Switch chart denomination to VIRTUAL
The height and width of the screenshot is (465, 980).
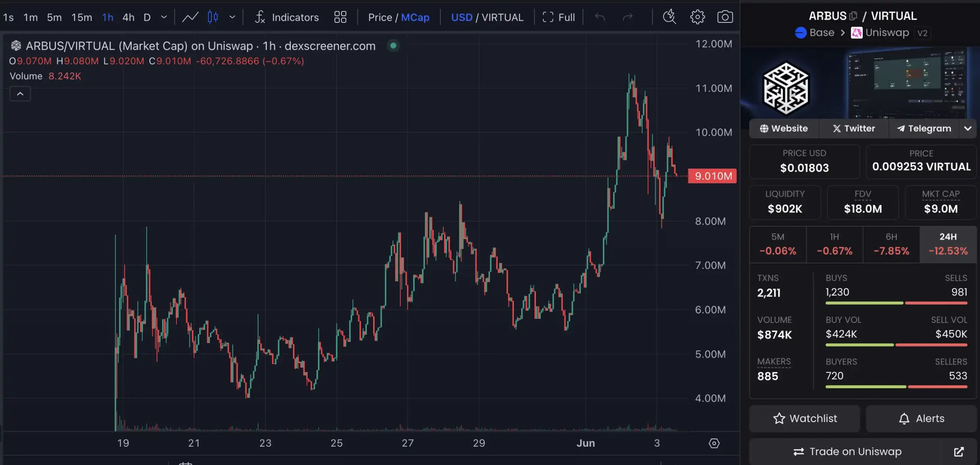pyautogui.click(x=502, y=18)
